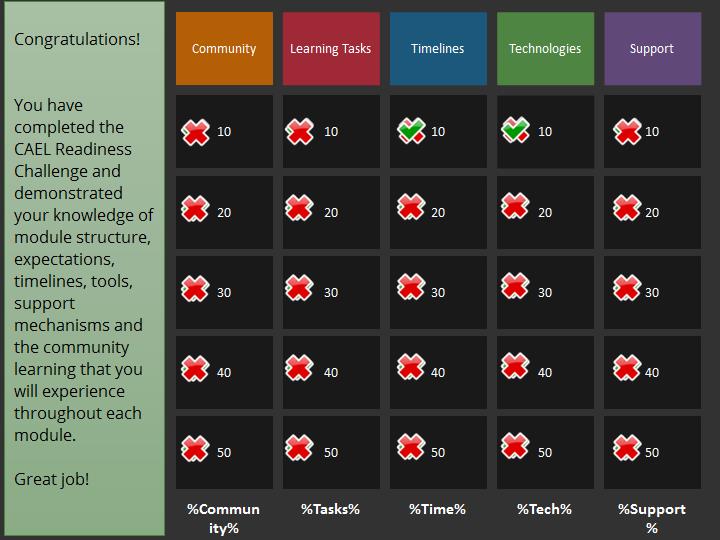720x540 pixels.
Task: Click the red X on Technologies 20
Action: tap(515, 206)
